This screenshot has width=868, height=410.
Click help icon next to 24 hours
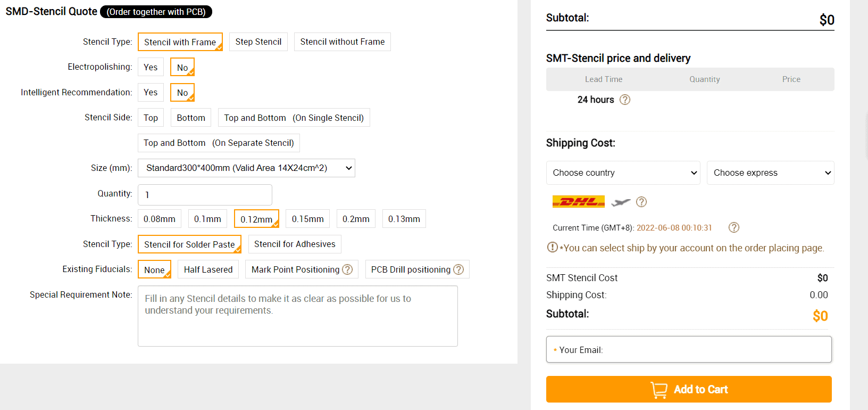(x=625, y=100)
